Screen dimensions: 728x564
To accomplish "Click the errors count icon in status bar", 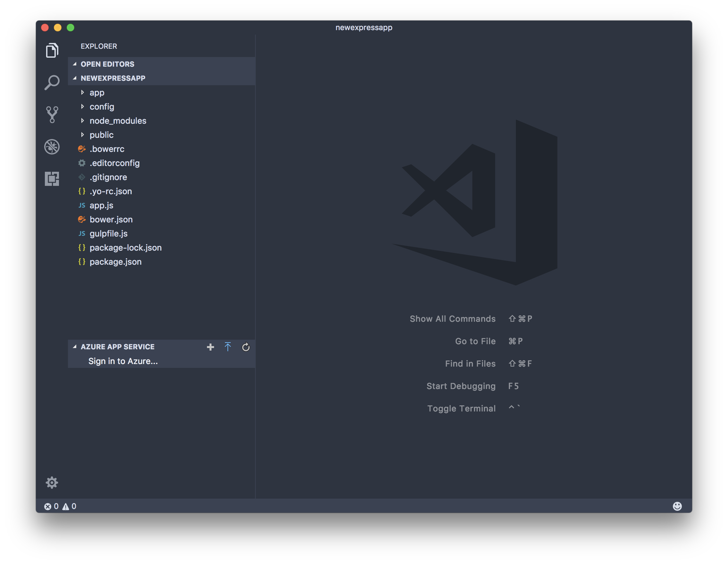I will click(x=51, y=506).
